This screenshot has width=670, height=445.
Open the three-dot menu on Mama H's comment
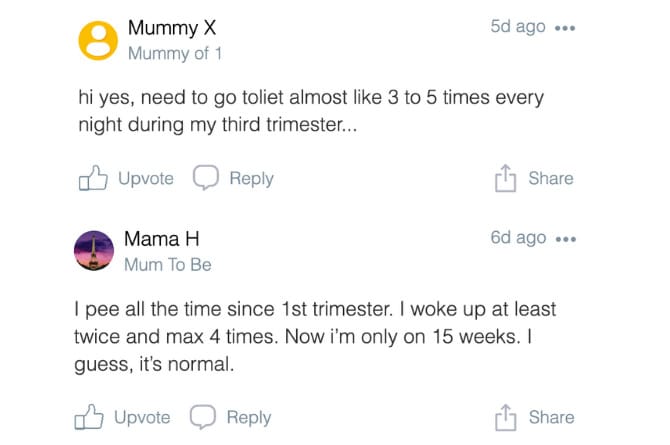pyautogui.click(x=566, y=240)
